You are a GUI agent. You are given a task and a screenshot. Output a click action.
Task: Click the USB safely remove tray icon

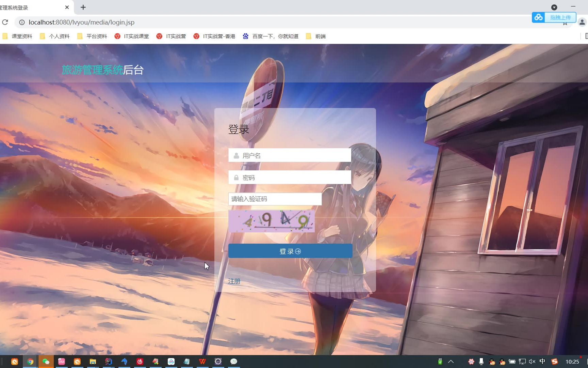tap(440, 362)
